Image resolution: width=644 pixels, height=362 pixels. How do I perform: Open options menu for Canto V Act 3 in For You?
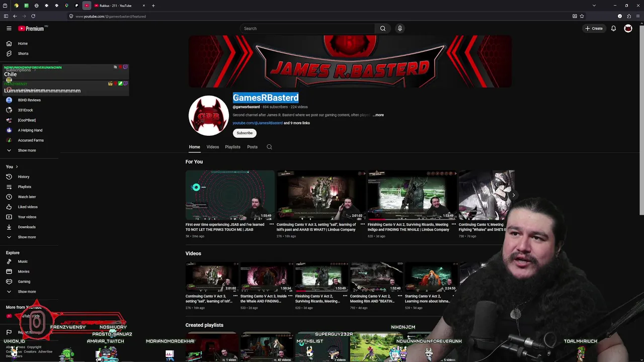363,225
